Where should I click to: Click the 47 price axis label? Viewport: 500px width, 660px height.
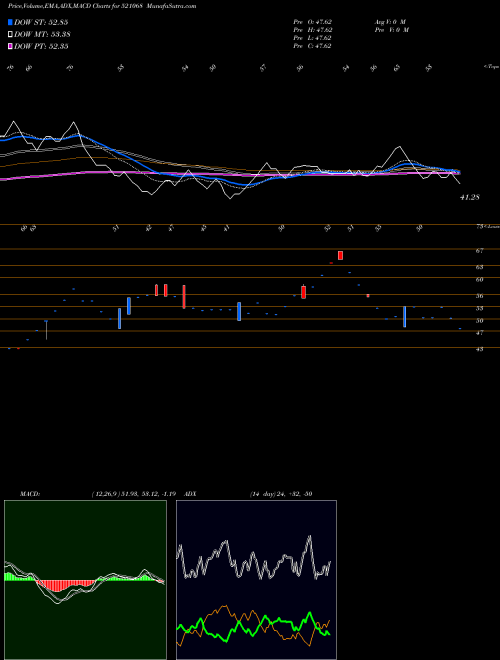[x=479, y=333]
